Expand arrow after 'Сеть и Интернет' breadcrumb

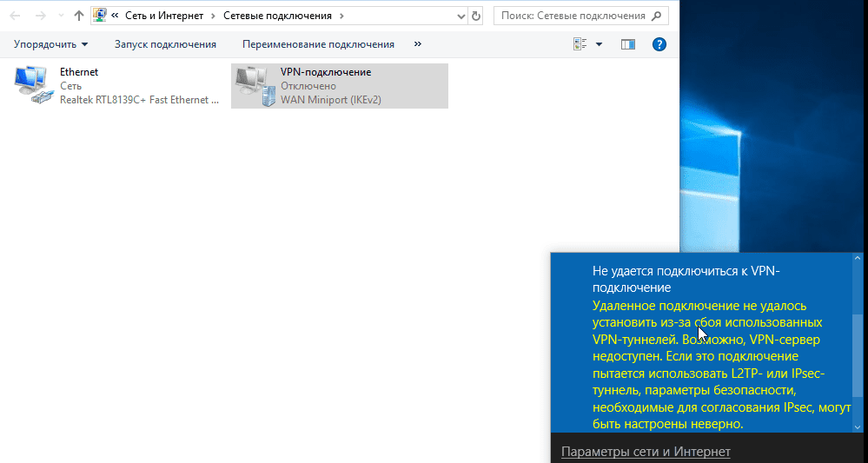215,16
